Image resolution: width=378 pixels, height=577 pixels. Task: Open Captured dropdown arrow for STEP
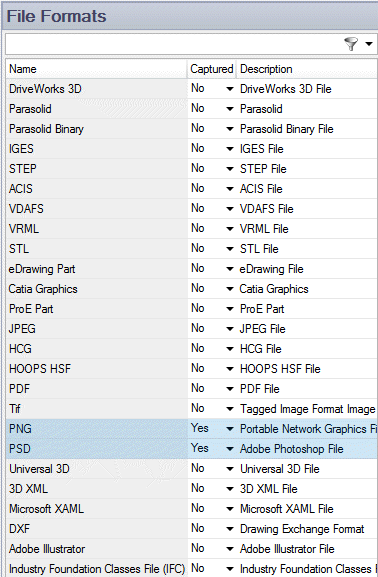tap(230, 169)
